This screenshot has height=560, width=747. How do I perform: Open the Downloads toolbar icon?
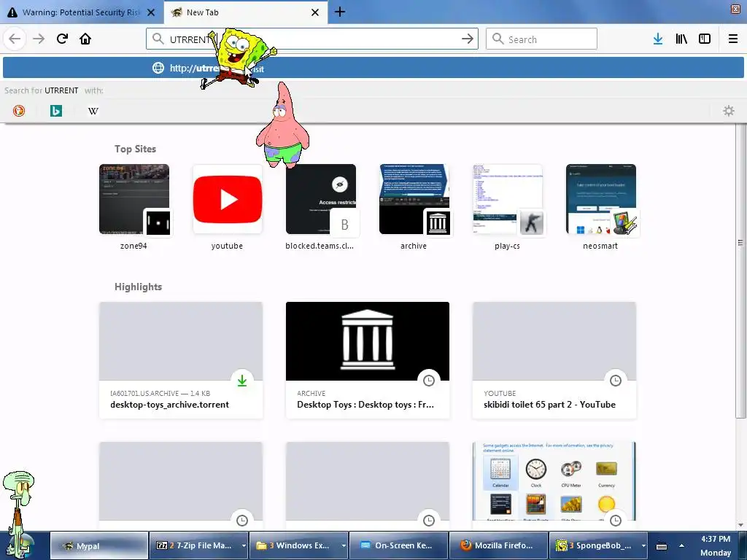pos(658,39)
